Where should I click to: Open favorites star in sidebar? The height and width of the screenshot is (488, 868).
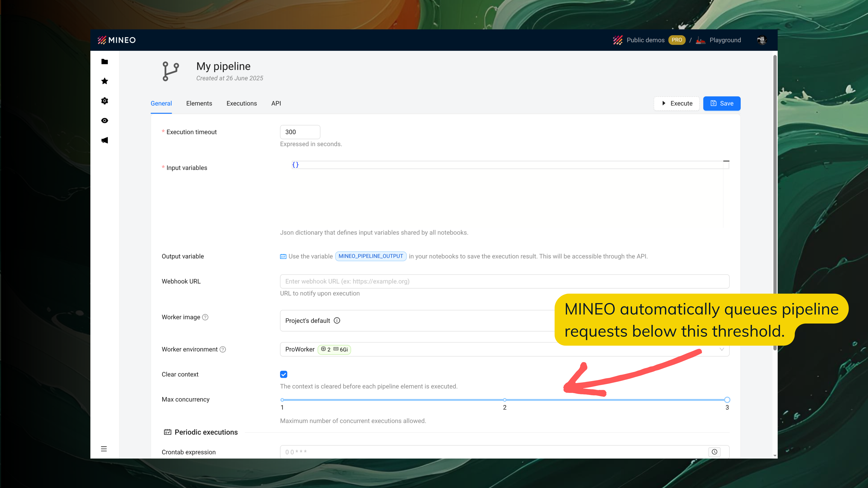[104, 81]
